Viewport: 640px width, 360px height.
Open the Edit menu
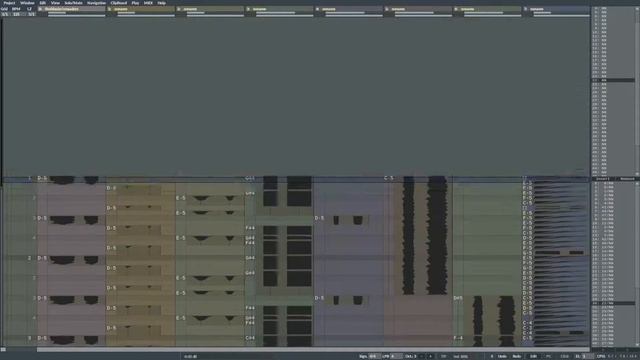point(42,3)
